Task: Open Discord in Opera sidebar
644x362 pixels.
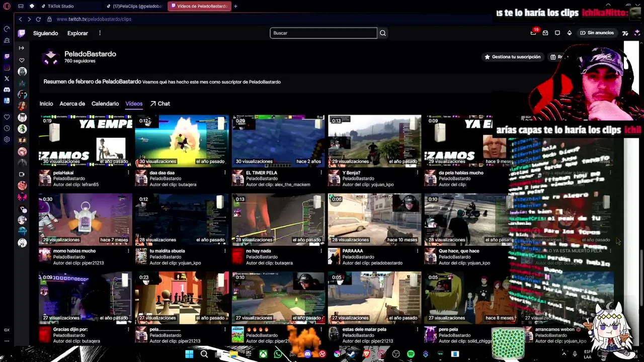Action: 7,89
